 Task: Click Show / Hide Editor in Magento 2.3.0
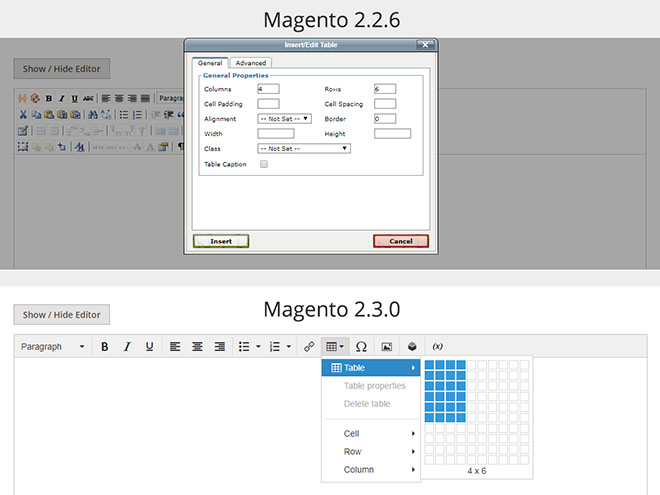click(x=61, y=315)
